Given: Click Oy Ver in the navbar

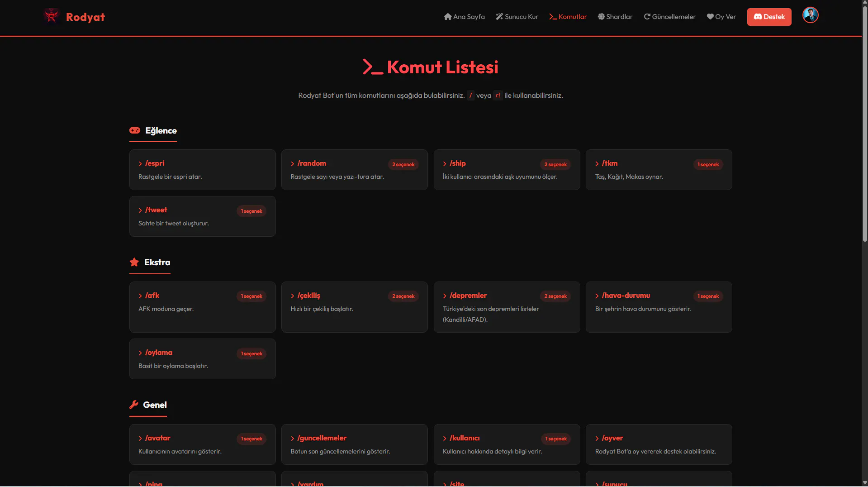Looking at the screenshot, I should pos(721,17).
